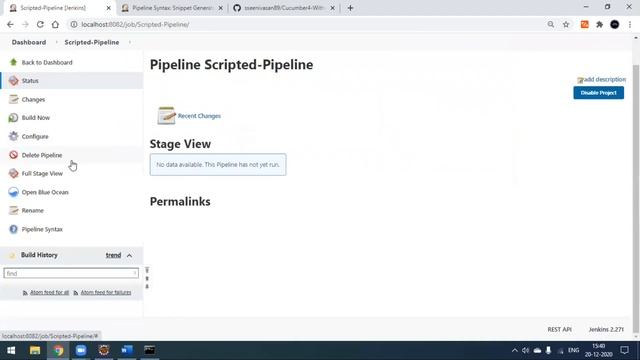Click the Atom feed for failures RSS icon
The width and height of the screenshot is (640, 360).
click(x=76, y=293)
